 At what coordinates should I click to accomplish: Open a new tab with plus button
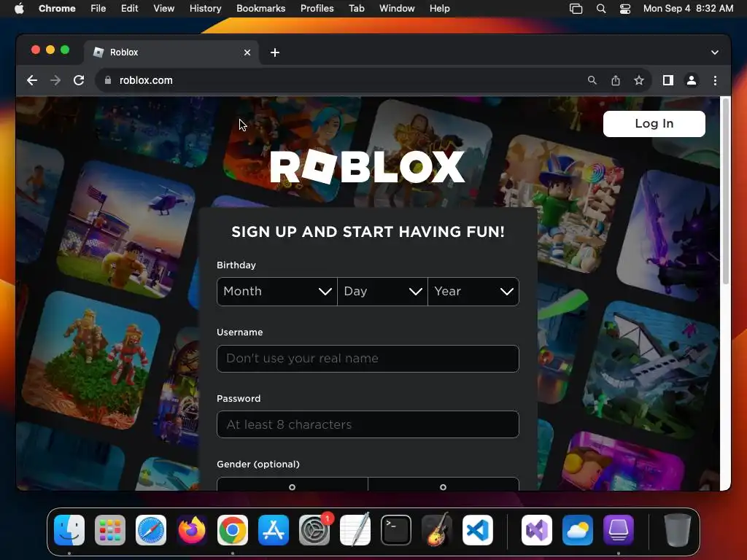(x=275, y=52)
